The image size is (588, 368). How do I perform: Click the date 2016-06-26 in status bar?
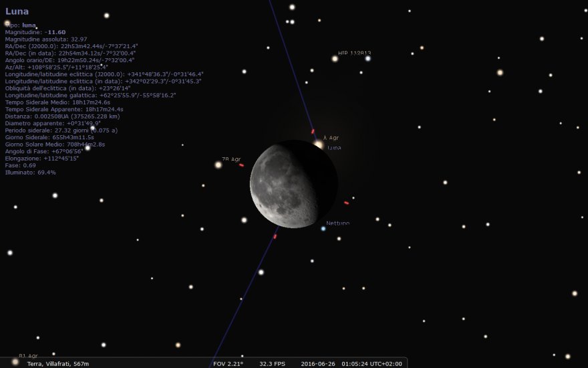[318, 363]
